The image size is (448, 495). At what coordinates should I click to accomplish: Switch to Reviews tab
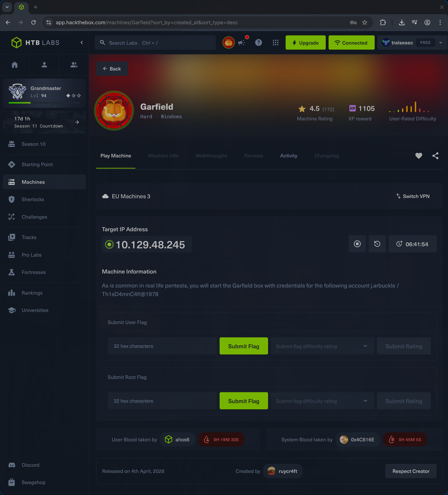(253, 156)
